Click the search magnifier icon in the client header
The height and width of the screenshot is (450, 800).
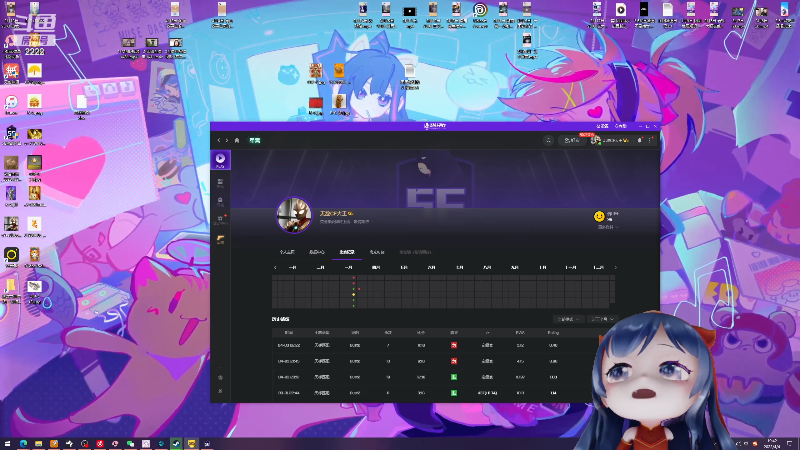coord(548,140)
